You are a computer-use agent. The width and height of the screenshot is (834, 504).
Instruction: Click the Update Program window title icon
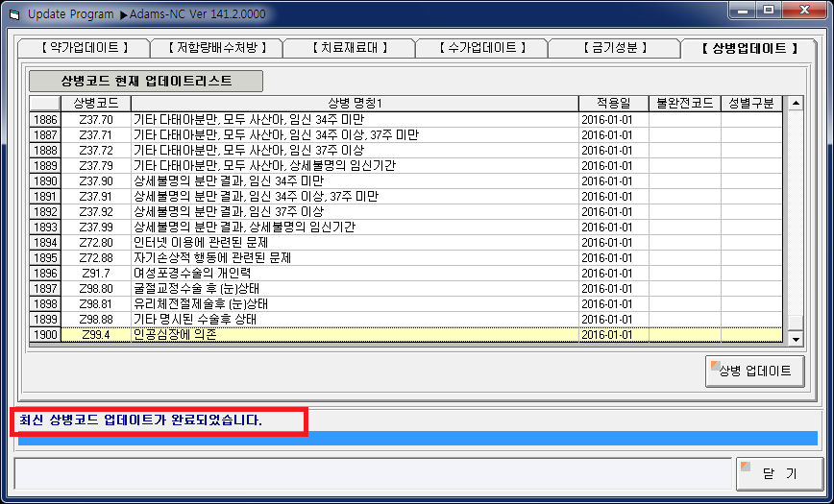click(x=14, y=13)
